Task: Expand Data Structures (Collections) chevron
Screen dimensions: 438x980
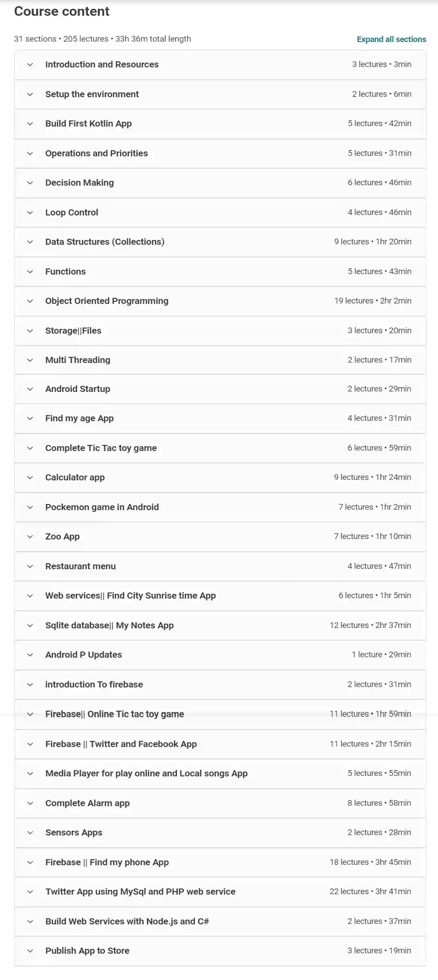Action: click(x=30, y=242)
